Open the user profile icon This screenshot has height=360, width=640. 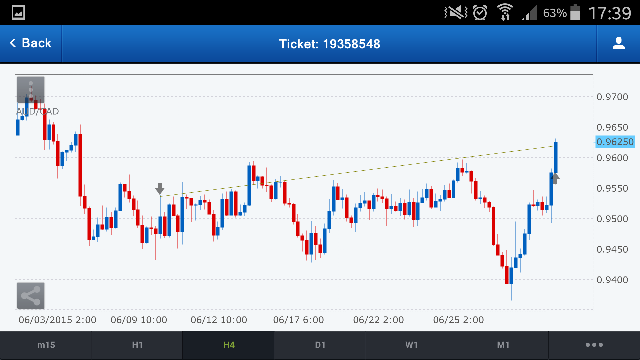pos(618,43)
